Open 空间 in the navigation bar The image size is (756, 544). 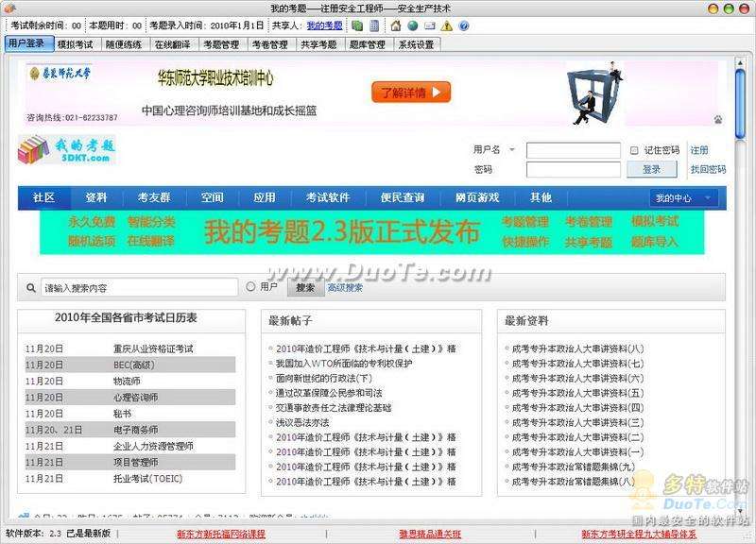click(x=212, y=197)
